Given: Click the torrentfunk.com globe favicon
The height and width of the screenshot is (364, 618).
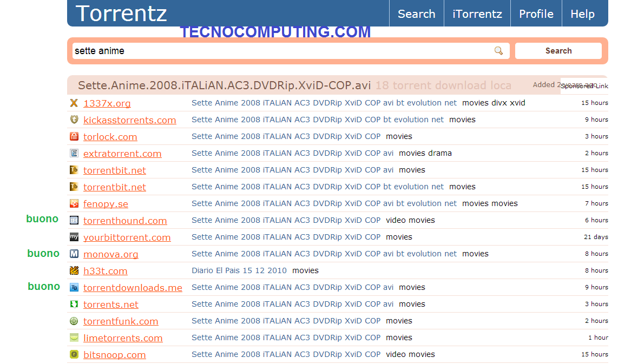Looking at the screenshot, I should point(74,321).
